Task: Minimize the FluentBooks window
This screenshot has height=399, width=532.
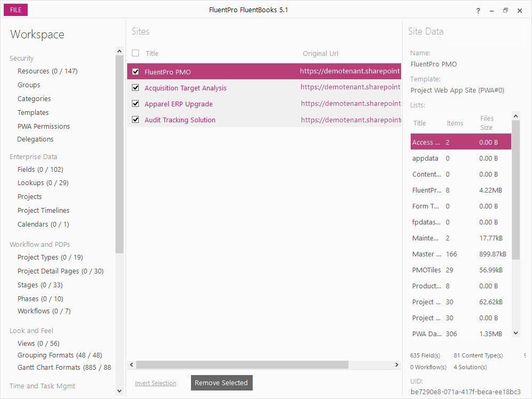Action: (x=492, y=11)
